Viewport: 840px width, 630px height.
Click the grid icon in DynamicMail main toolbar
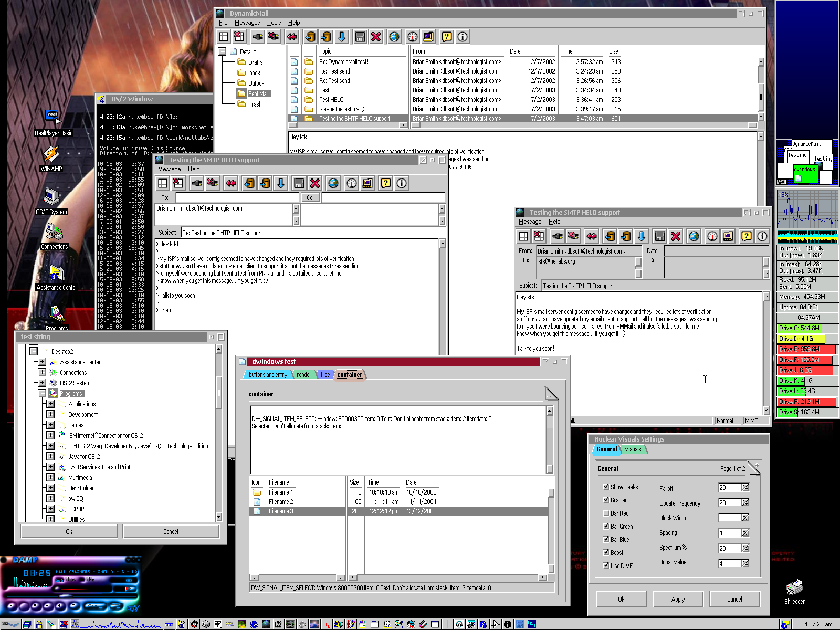pyautogui.click(x=224, y=37)
